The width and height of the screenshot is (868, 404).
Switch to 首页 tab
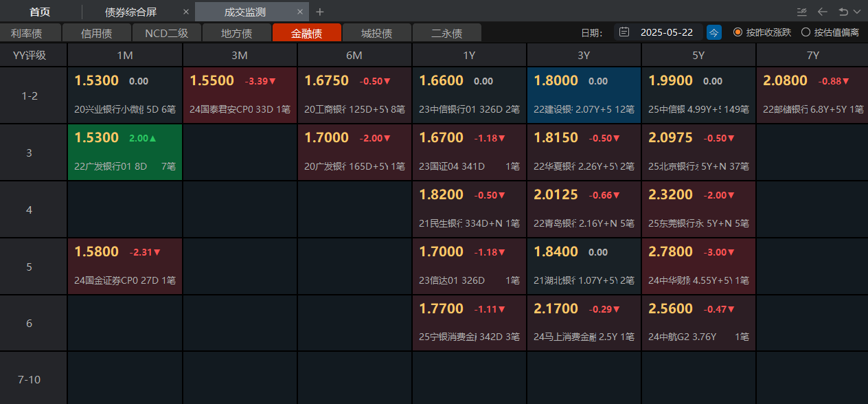[x=40, y=12]
